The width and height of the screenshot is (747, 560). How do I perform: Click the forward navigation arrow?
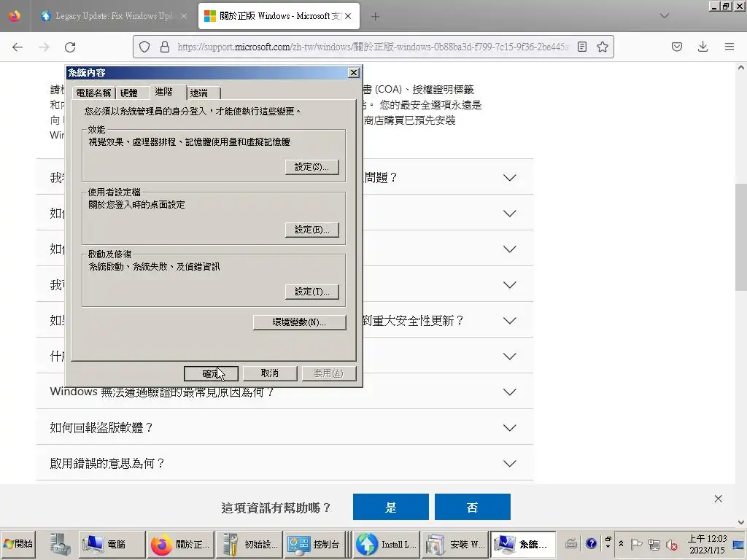click(44, 47)
